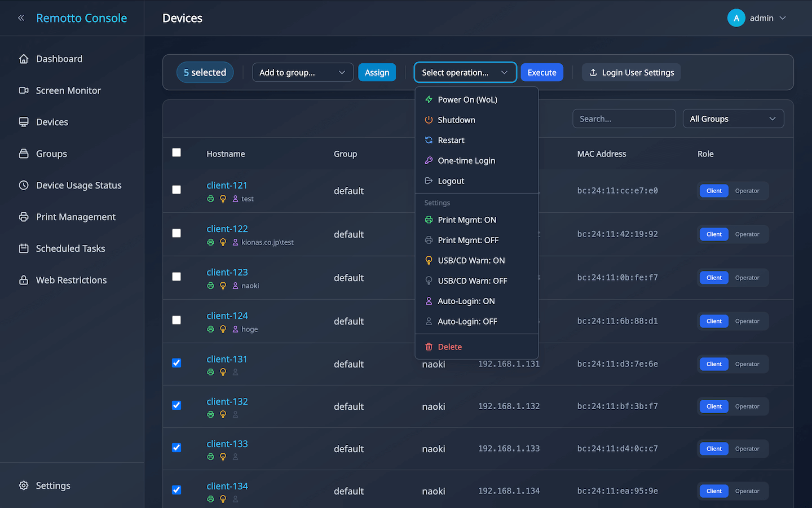This screenshot has height=508, width=812.
Task: Uncheck the client-131 row checkbox
Action: pyautogui.click(x=176, y=363)
